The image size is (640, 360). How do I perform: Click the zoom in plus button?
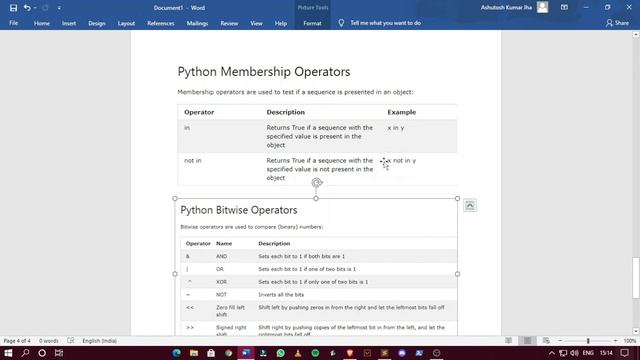pyautogui.click(x=616, y=340)
